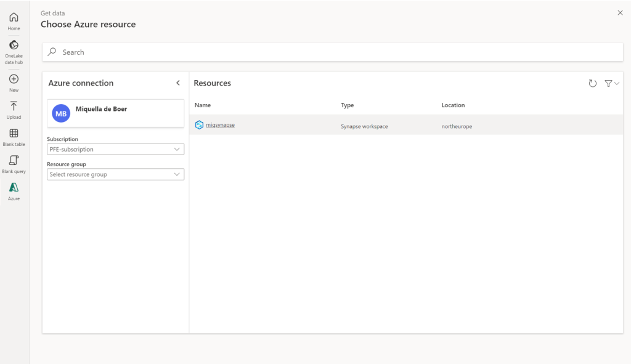The height and width of the screenshot is (364, 631).
Task: Open OneLake data hub
Action: click(14, 52)
